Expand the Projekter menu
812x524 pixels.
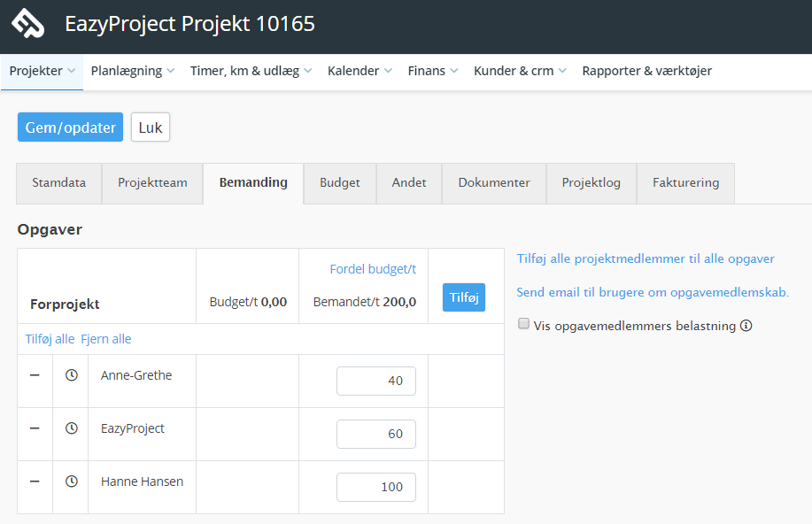[42, 71]
